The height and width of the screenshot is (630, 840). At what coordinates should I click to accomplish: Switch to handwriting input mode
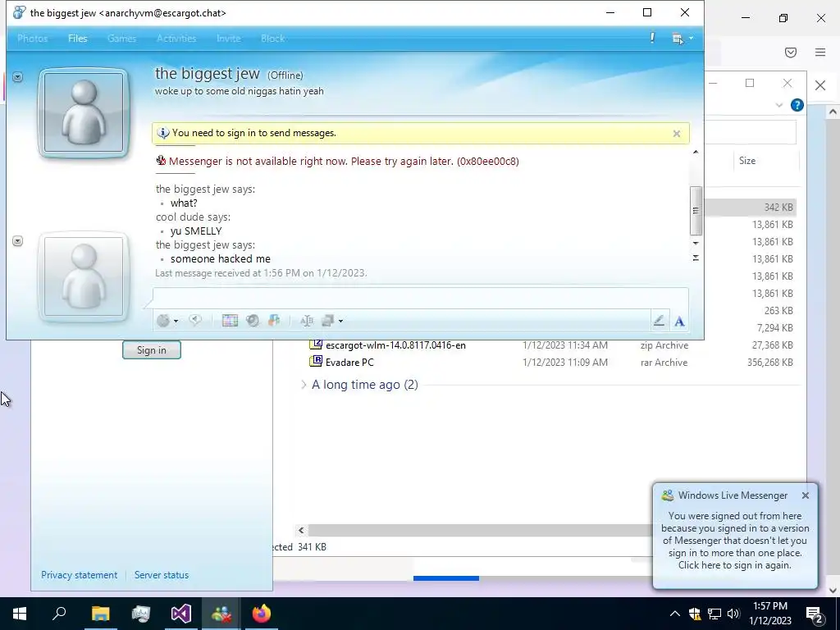(659, 321)
